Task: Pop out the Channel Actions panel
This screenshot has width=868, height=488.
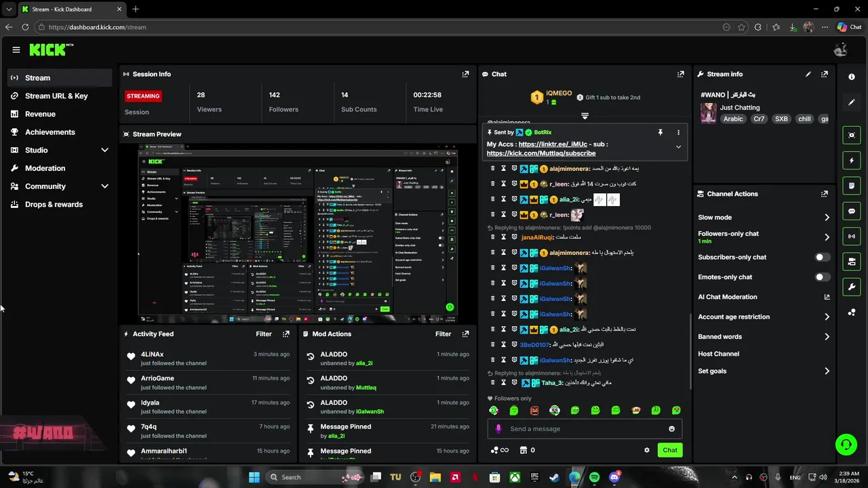Action: tap(825, 194)
